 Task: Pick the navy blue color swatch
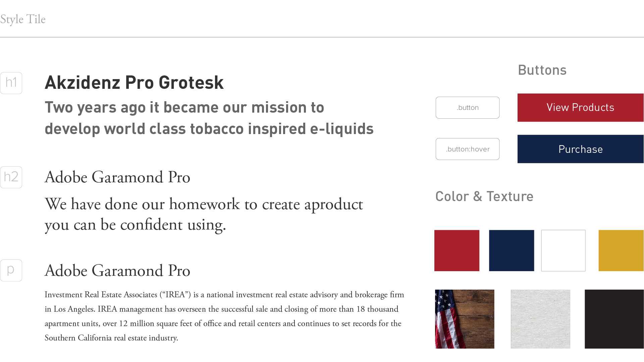512,250
